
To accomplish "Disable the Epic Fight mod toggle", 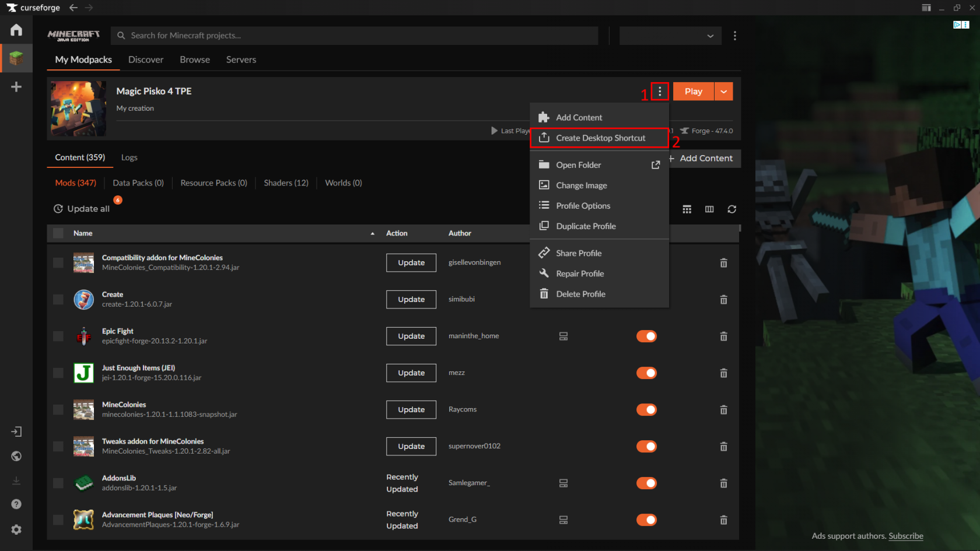I will tap(646, 336).
